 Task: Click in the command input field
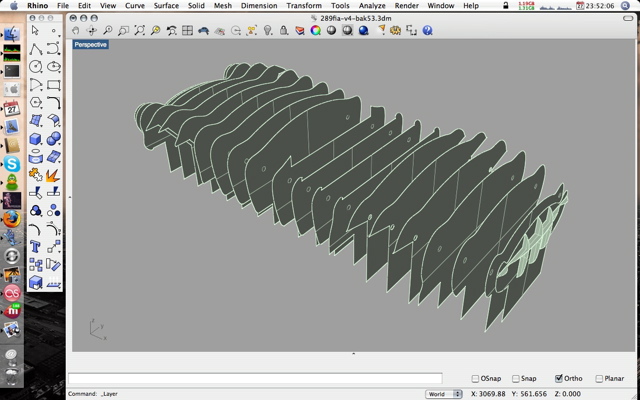click(x=255, y=379)
